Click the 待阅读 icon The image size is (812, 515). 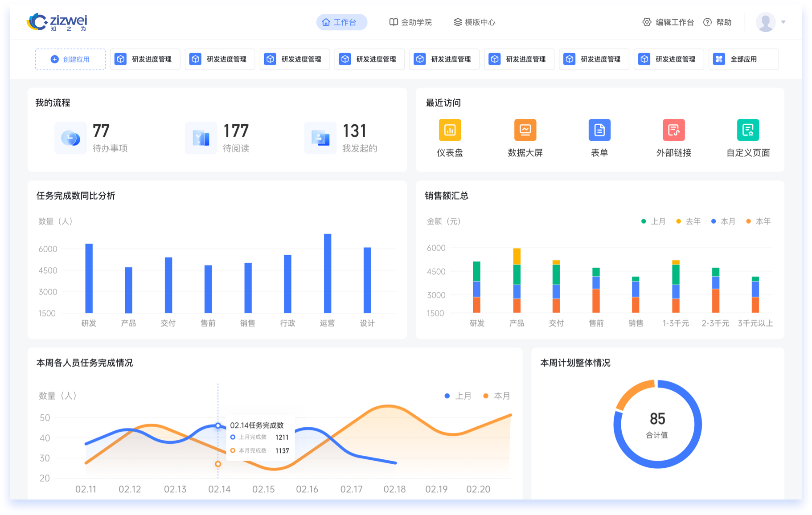click(x=201, y=138)
